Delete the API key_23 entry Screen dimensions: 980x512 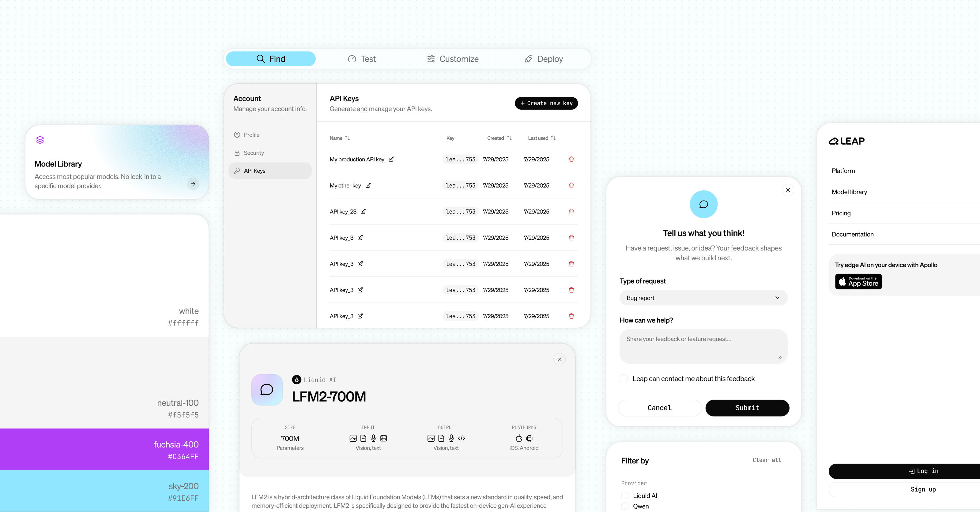[571, 212]
